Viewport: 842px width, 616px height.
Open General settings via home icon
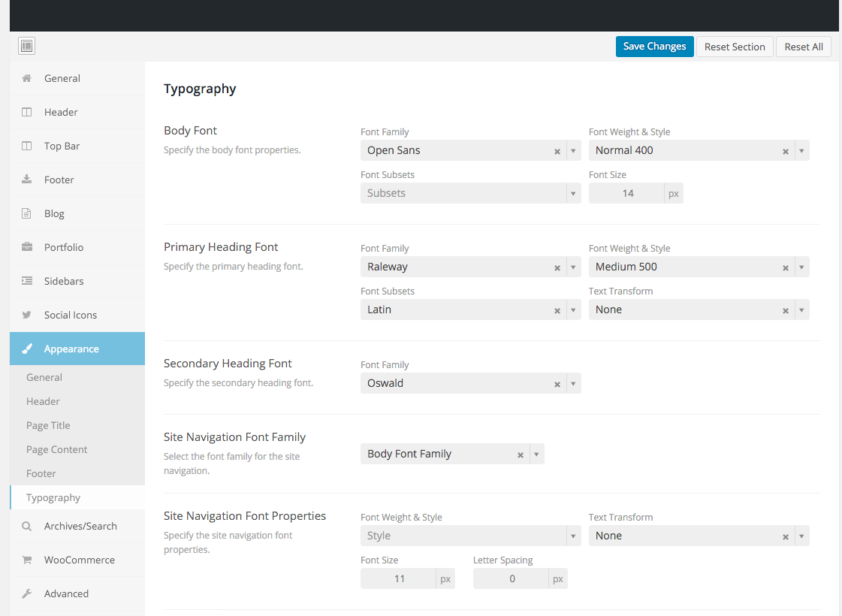27,78
